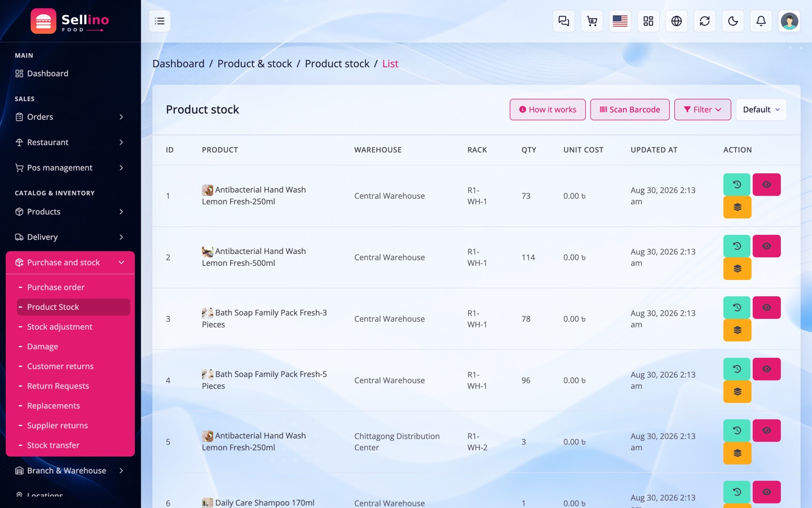
Task: Open the notifications bell
Action: click(761, 21)
